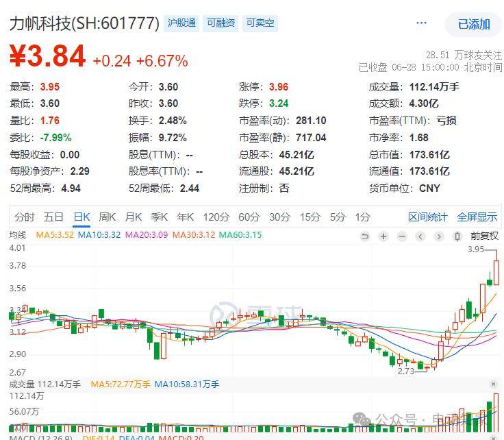504x440 pixels.
Task: Open 全屏显示 fullscreen view
Action: point(477,217)
